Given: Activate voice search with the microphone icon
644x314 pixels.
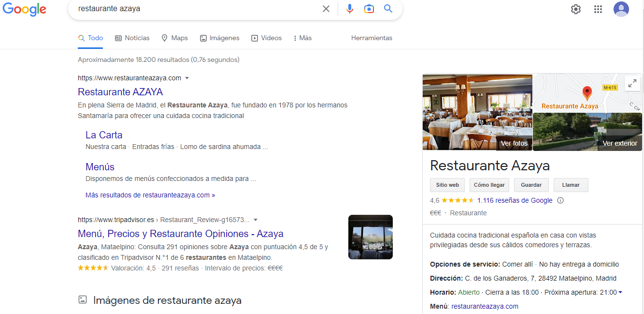Looking at the screenshot, I should 349,9.
